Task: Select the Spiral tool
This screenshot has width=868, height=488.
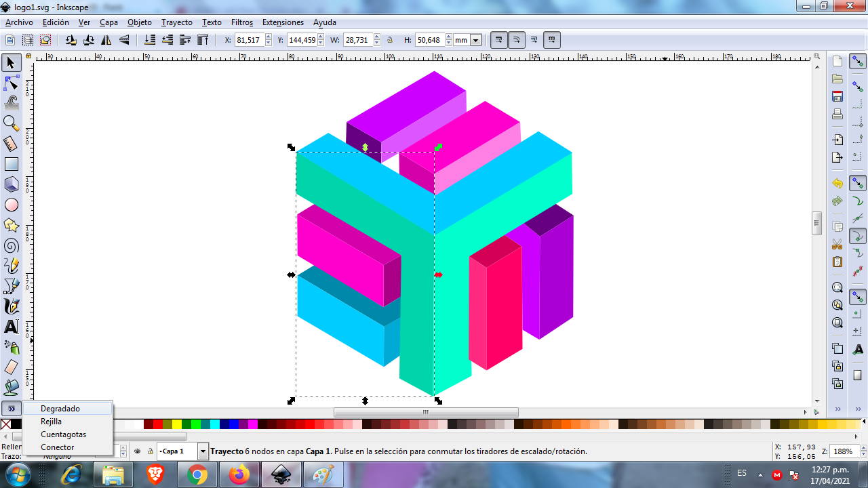Action: tap(11, 245)
